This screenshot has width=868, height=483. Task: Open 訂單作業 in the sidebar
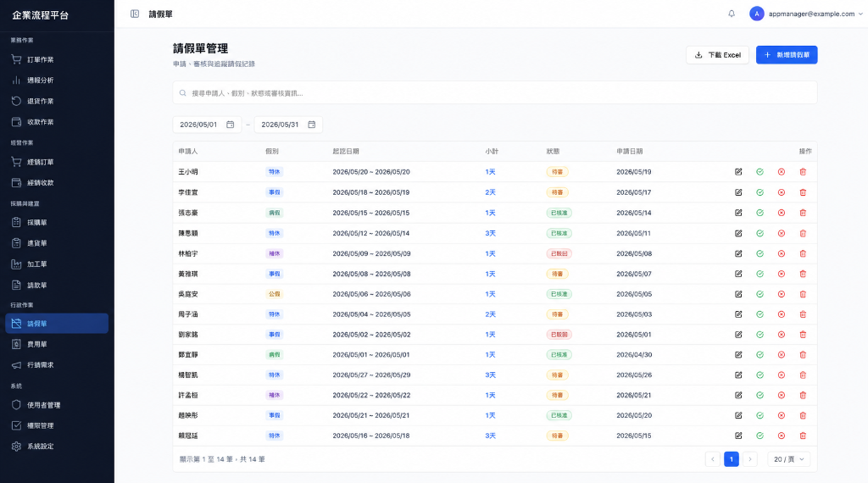[57, 60]
